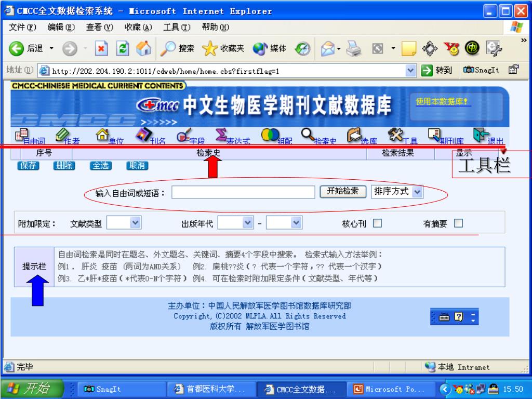Open the 文件(F) menu

[22, 27]
